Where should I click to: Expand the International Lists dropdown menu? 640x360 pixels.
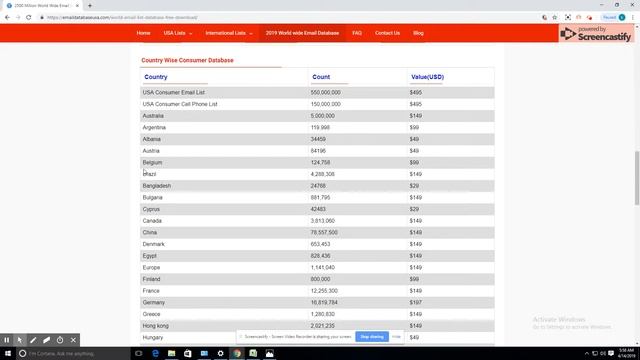[229, 33]
